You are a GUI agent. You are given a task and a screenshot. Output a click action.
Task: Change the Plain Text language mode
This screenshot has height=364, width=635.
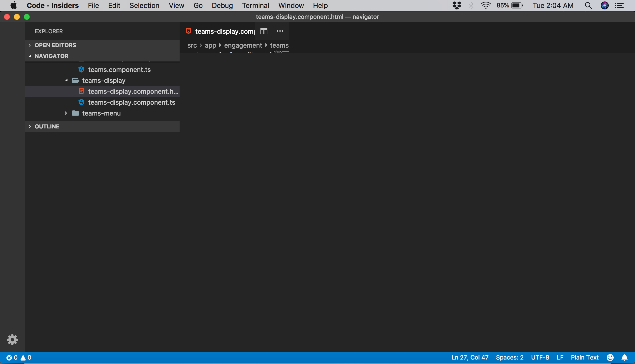point(585,357)
